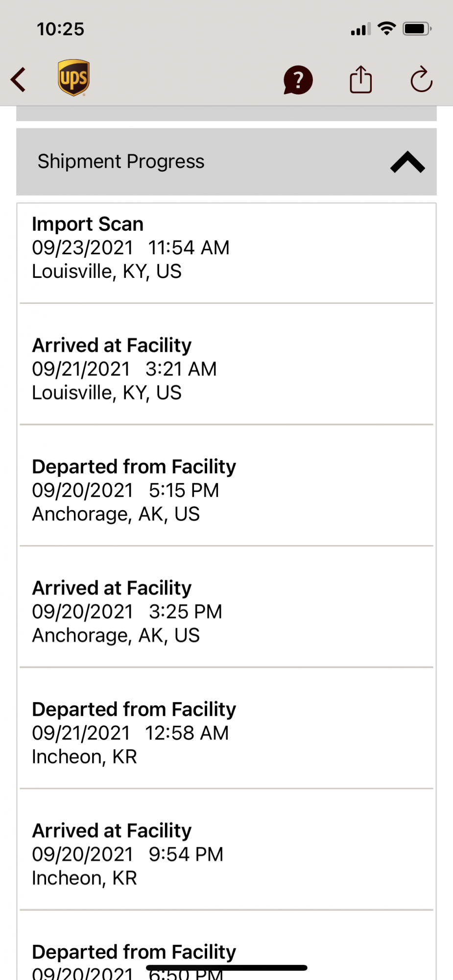Tap the collapsed section bar above Shipment Progress

(x=226, y=114)
